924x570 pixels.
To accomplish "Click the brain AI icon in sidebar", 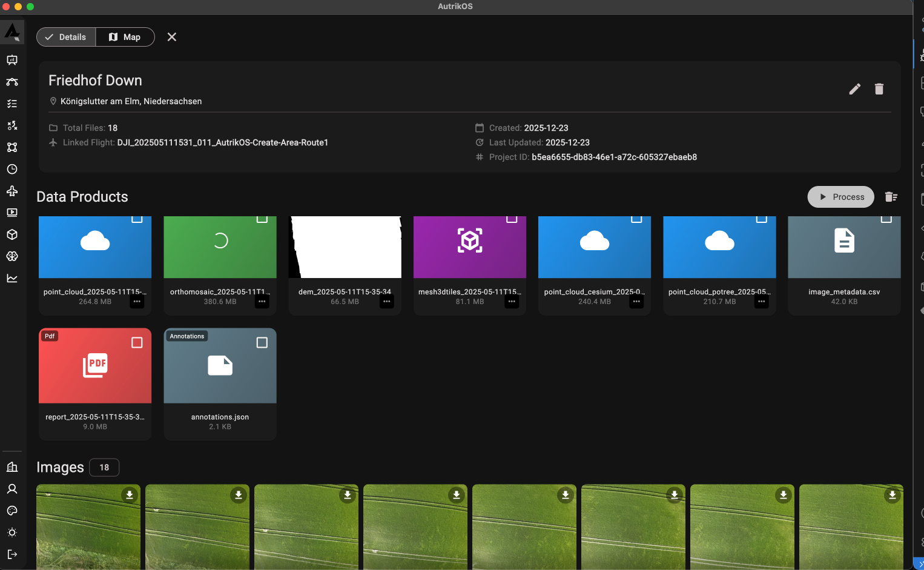I will [x=12, y=256].
